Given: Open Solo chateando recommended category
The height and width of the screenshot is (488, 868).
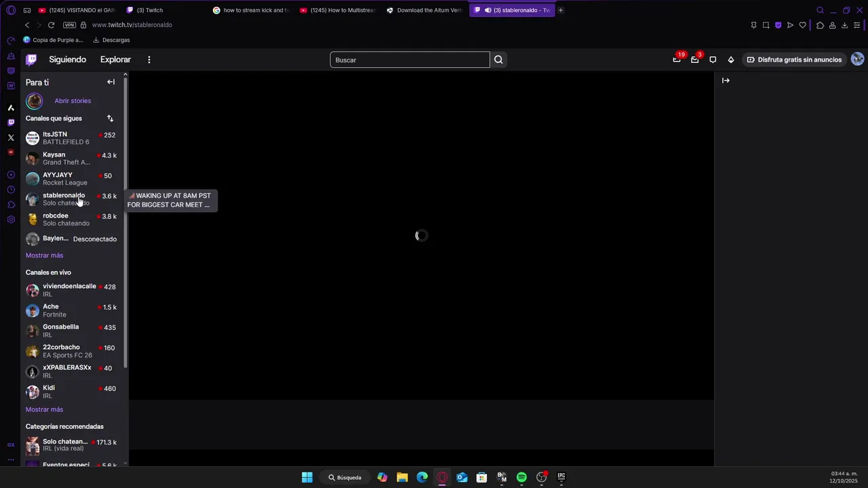Looking at the screenshot, I should tap(73, 445).
